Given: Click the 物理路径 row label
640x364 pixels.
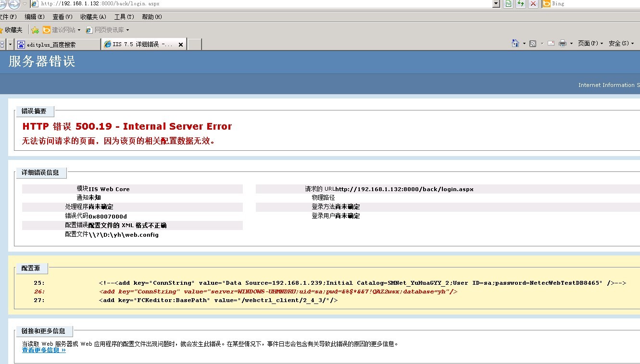Looking at the screenshot, I should coord(323,198).
